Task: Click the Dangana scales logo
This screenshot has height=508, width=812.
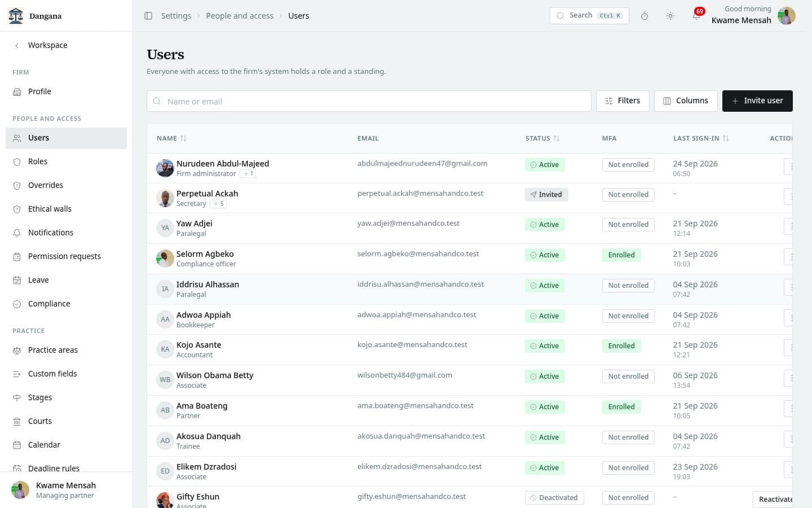Action: [16, 16]
